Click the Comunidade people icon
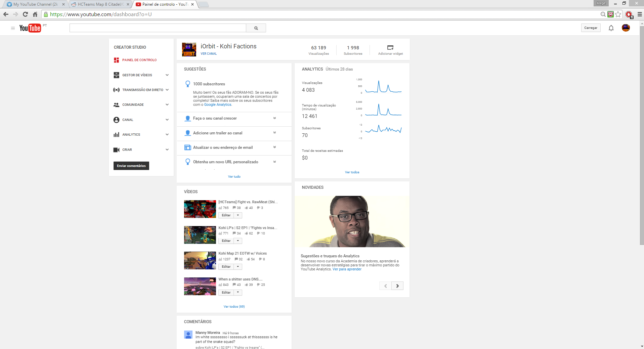 pos(116,105)
